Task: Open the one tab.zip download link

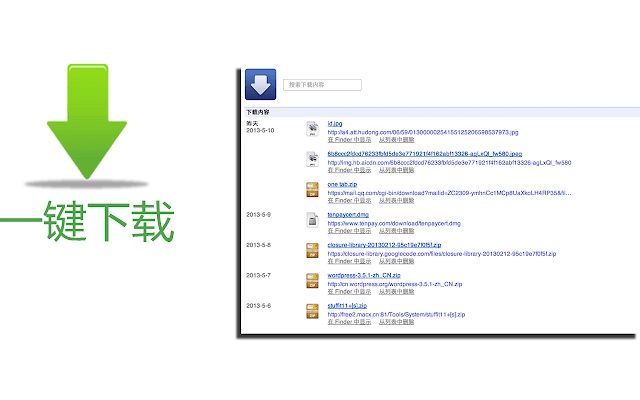Action: pos(342,184)
